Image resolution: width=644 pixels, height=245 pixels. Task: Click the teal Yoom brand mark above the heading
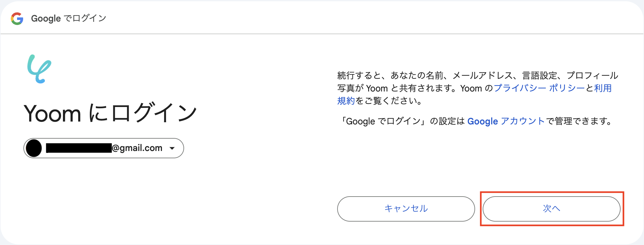[x=39, y=69]
